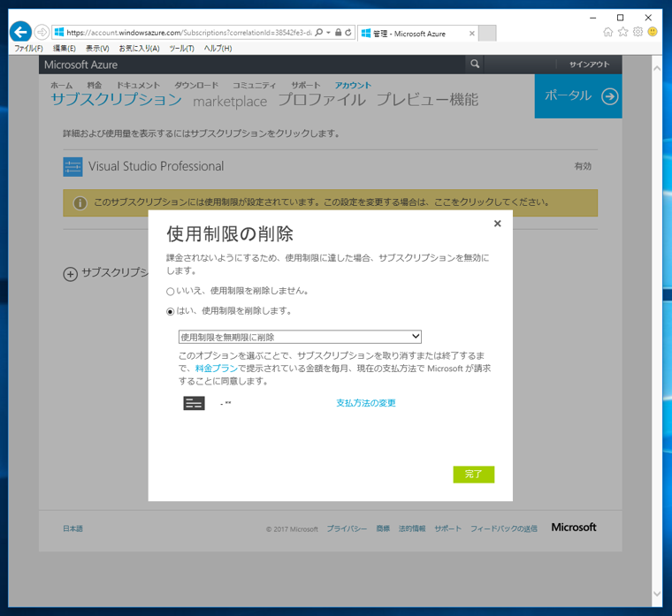Open the 編集(E) menu
Screen dimensions: 672x616
[65, 49]
